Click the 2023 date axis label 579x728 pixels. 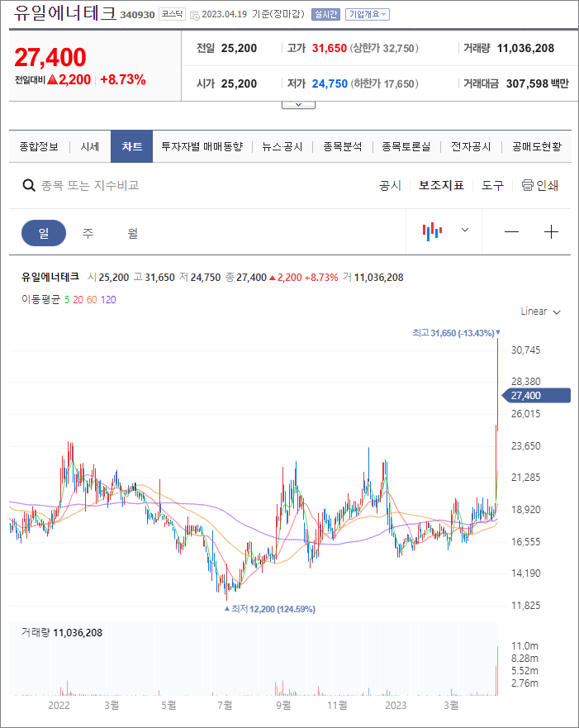pos(396,705)
